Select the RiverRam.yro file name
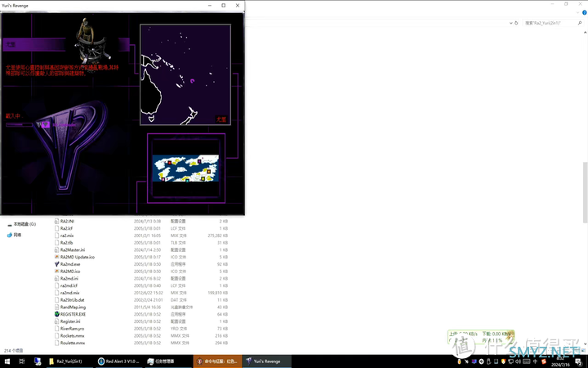The width and height of the screenshot is (588, 368). pyautogui.click(x=72, y=328)
